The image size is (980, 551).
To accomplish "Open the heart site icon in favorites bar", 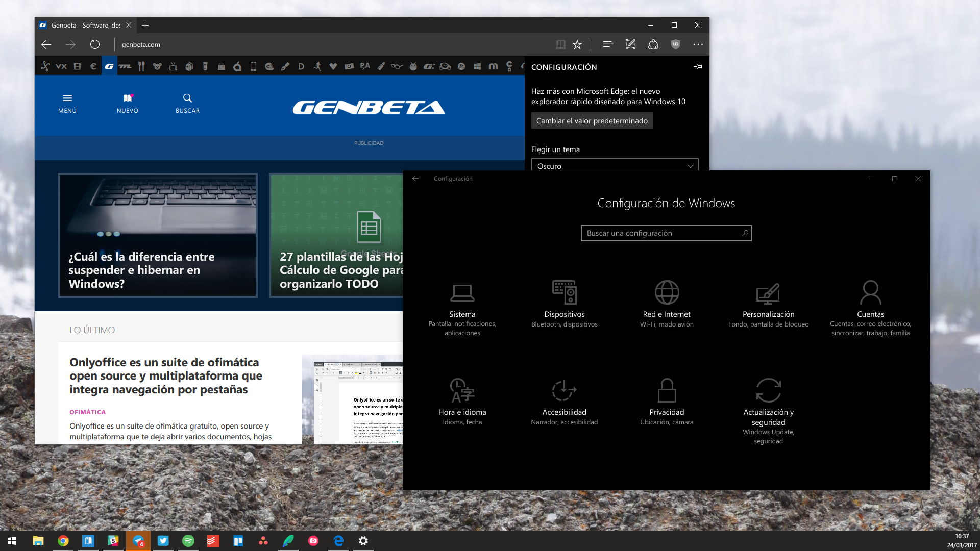I will coord(333,66).
